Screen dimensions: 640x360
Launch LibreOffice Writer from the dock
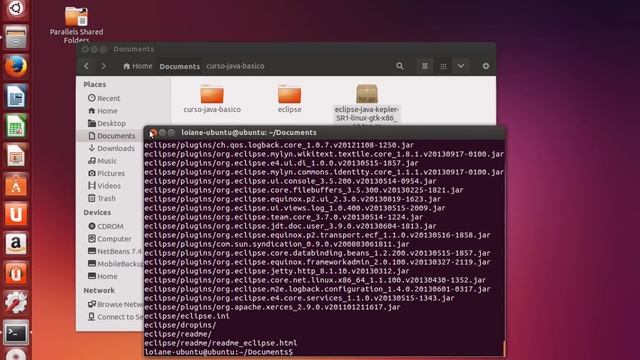(16, 96)
